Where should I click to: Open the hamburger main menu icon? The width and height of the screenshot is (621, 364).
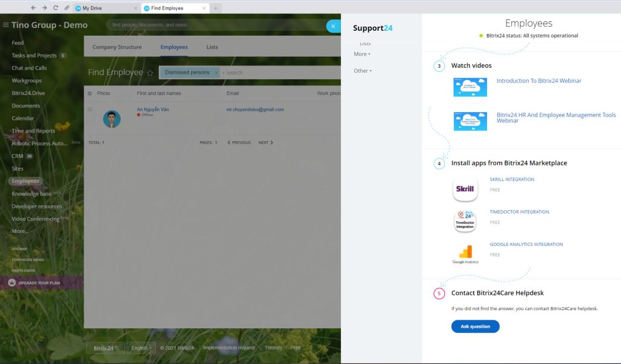click(x=6, y=25)
